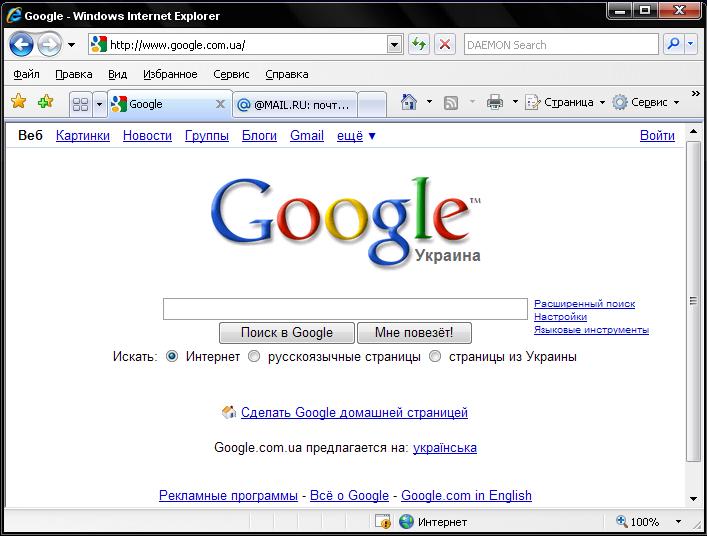Click the Мне повезёт! button

click(414, 333)
